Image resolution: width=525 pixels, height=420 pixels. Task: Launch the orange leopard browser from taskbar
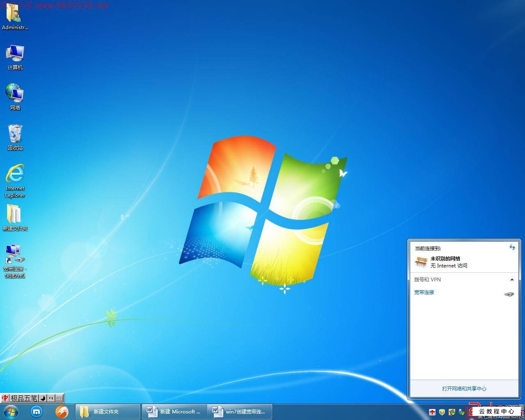pyautogui.click(x=62, y=411)
